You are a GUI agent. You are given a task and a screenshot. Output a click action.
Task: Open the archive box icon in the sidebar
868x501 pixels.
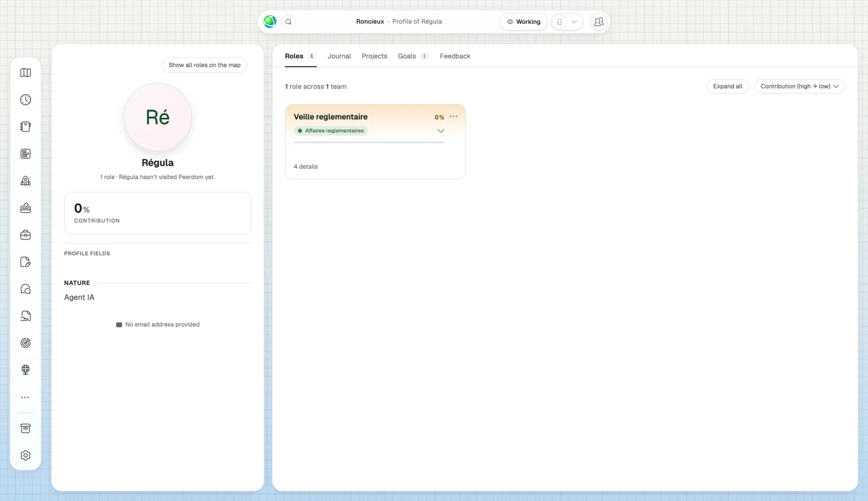pos(25,429)
